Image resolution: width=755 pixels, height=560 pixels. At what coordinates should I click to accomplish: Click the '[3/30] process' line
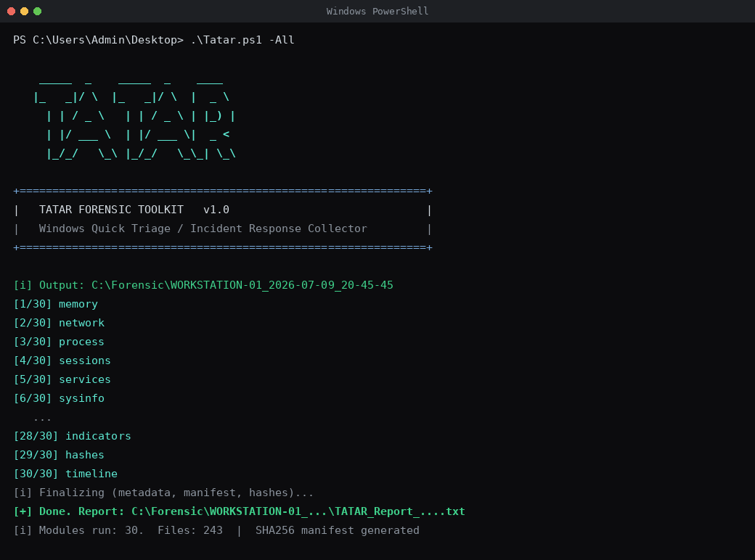coord(59,342)
